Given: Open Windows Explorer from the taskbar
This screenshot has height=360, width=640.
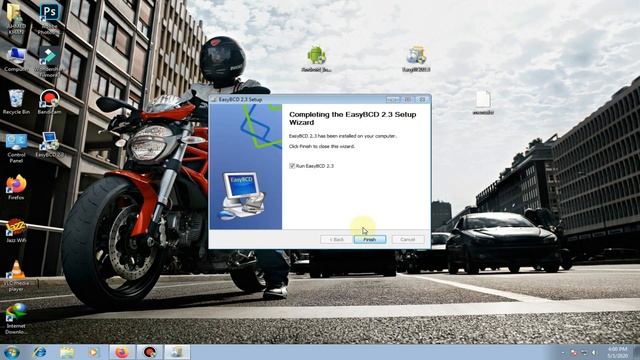Looking at the screenshot, I should tap(67, 352).
